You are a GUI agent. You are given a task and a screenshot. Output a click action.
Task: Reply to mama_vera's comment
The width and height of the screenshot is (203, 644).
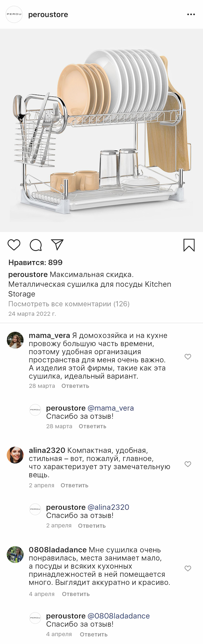[75, 386]
